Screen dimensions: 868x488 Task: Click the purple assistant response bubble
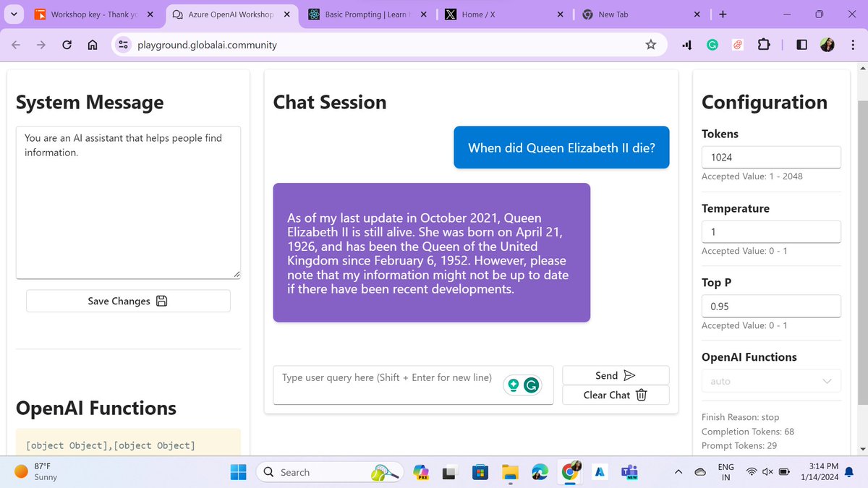coord(431,252)
